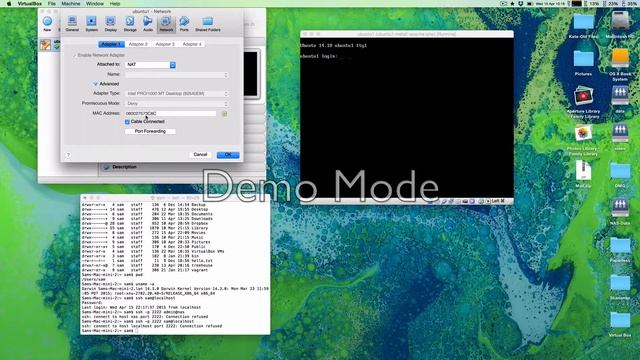
Task: Open the Adapter Type dropdown
Action: [x=176, y=93]
